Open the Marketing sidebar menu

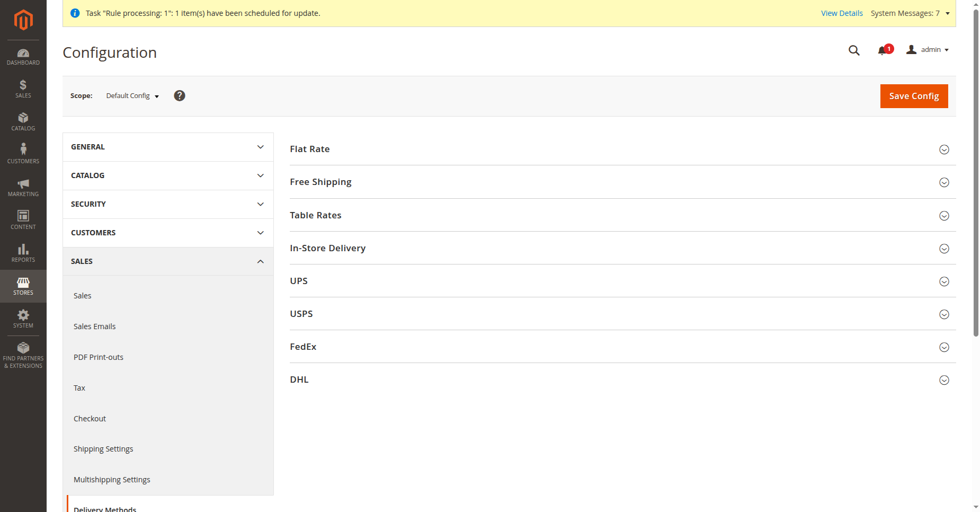23,188
